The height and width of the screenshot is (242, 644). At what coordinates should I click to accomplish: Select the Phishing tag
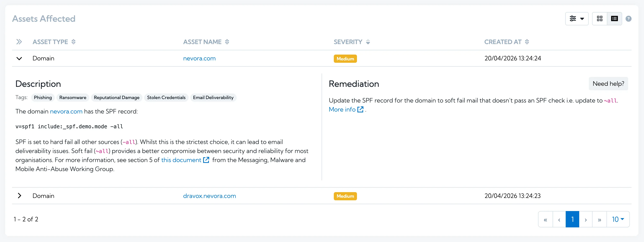pyautogui.click(x=43, y=97)
